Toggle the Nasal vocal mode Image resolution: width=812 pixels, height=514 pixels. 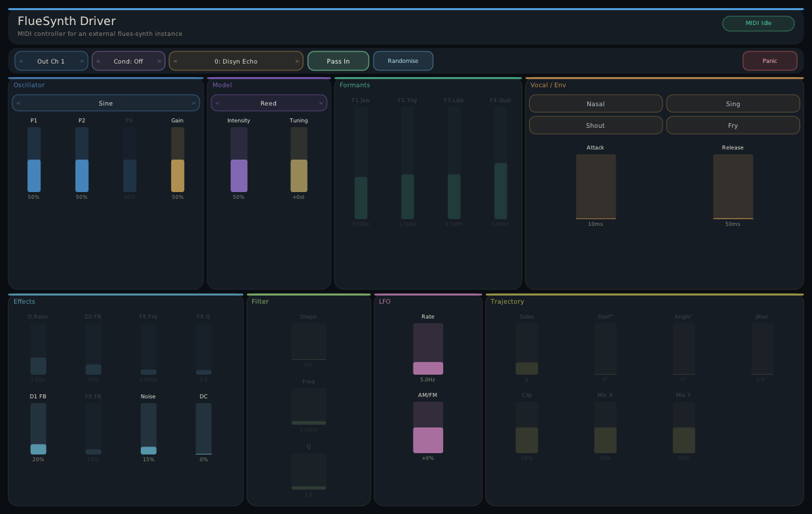595,103
